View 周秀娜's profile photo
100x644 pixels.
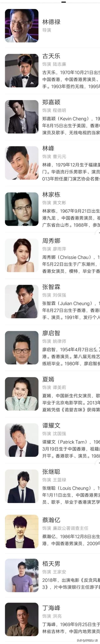[22, 256]
